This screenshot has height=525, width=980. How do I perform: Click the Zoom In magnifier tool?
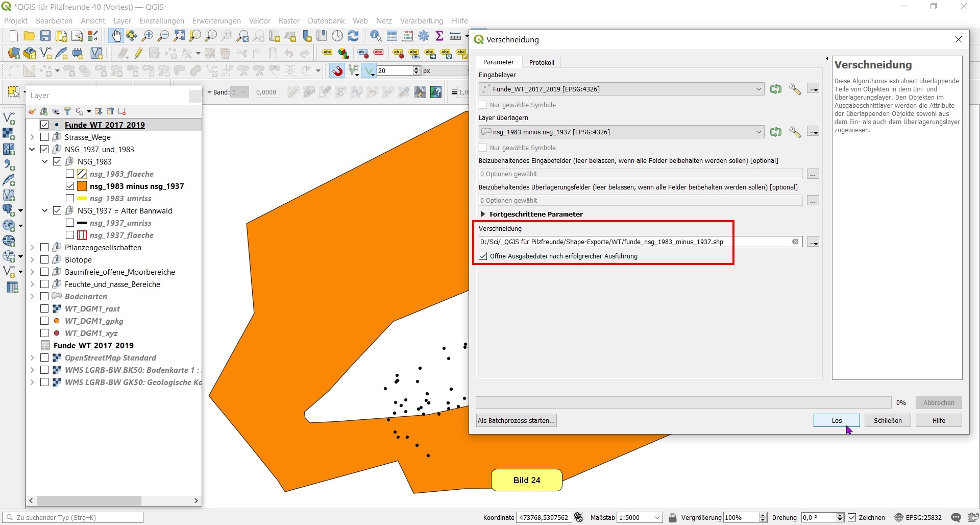pos(148,36)
